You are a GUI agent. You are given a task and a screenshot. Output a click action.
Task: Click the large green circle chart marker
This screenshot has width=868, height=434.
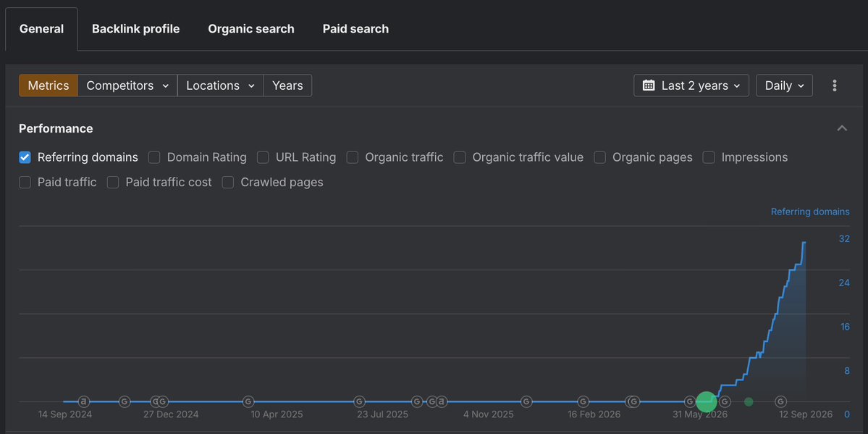click(x=707, y=401)
